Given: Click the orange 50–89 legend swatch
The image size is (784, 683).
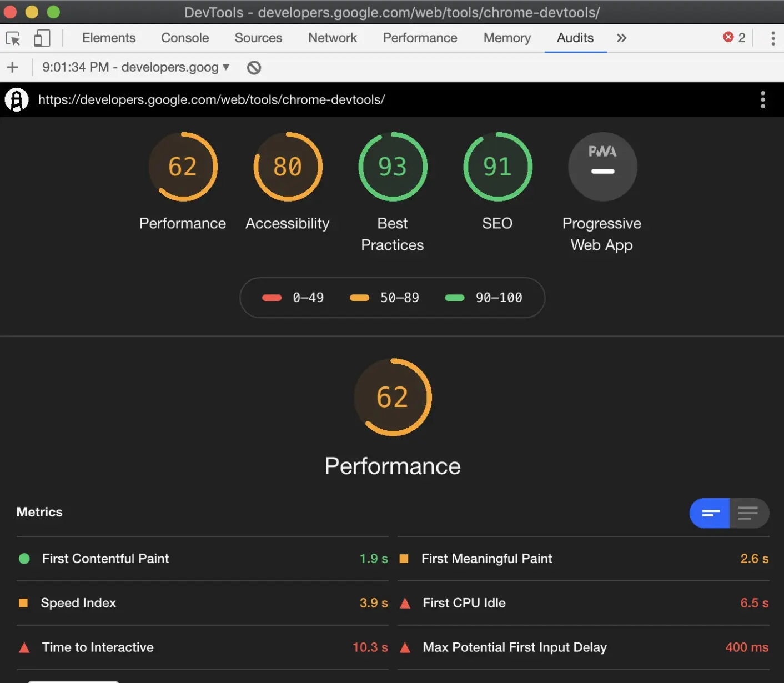Looking at the screenshot, I should [359, 298].
